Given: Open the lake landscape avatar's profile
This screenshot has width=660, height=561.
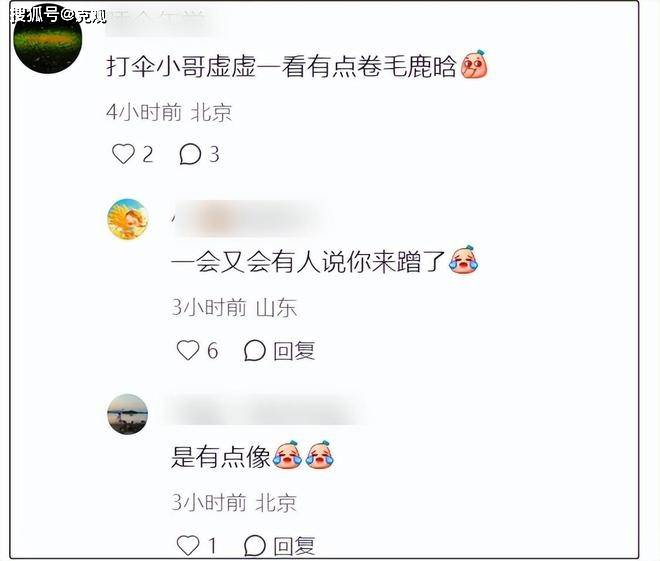Looking at the screenshot, I should click(128, 414).
